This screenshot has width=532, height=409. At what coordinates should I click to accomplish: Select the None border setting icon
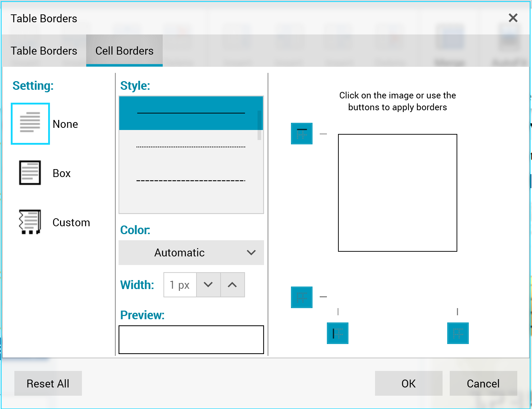30,124
